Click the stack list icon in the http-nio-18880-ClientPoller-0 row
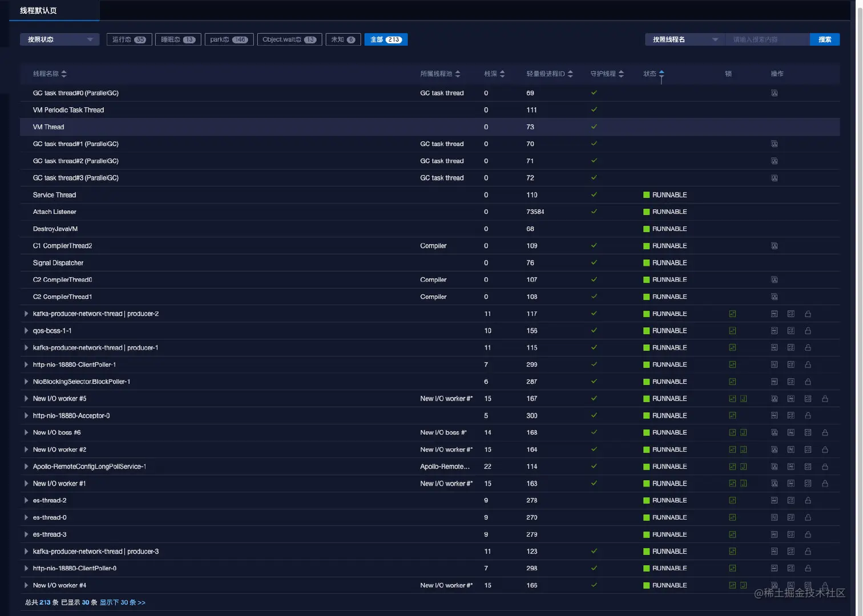Viewport: 863px width, 616px height. pos(774,569)
